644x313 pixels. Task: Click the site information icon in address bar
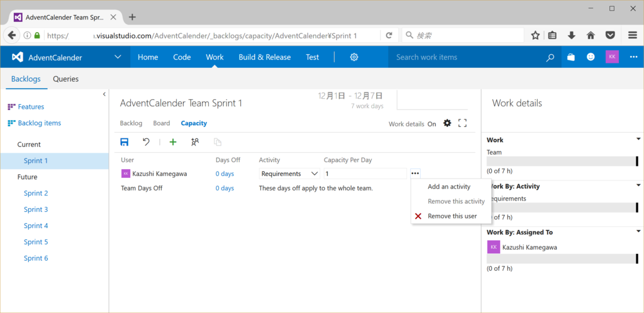coord(28,36)
